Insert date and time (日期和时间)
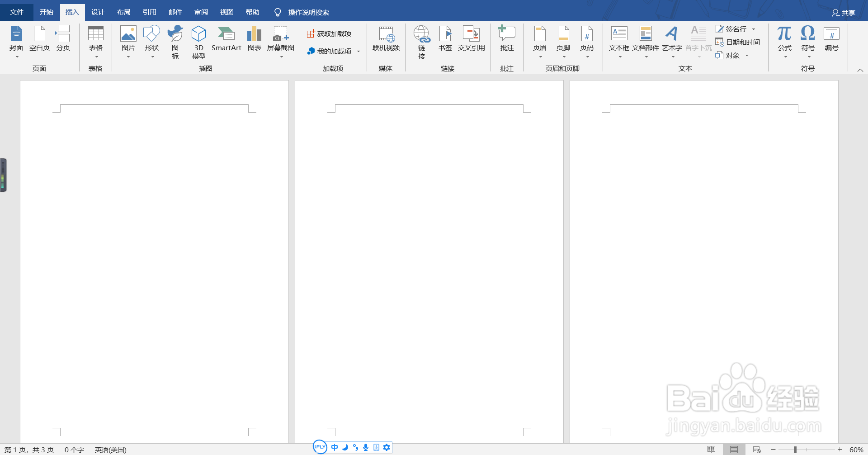This screenshot has height=455, width=868. [738, 43]
